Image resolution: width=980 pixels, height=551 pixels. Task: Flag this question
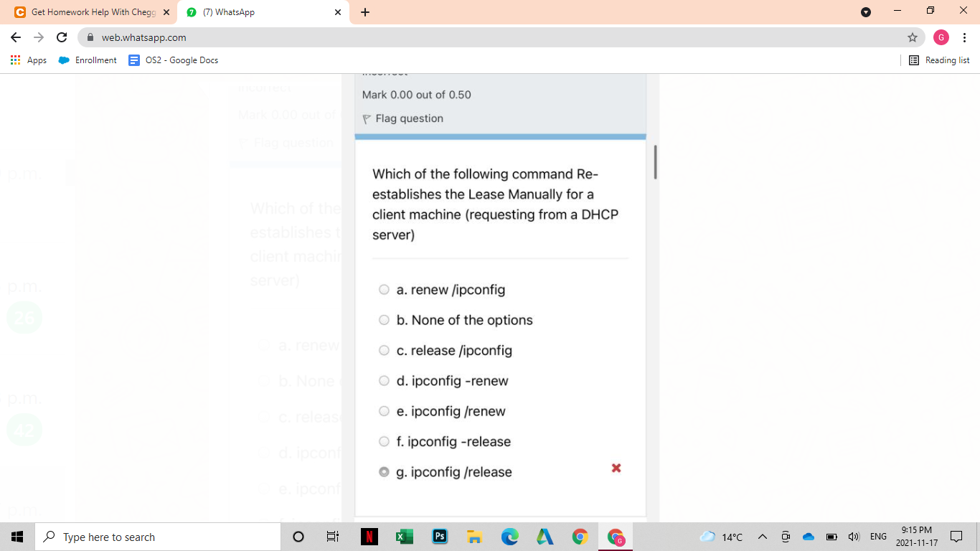(403, 118)
